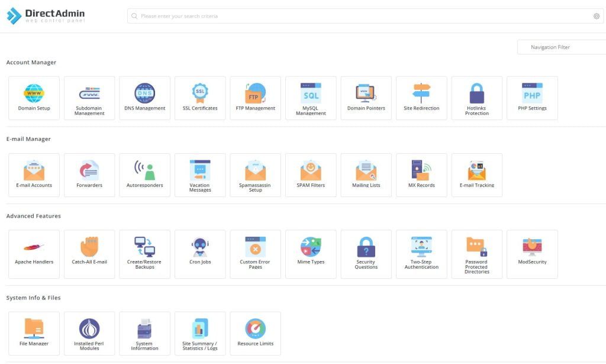Open Autoresponders
The width and height of the screenshot is (606, 364).
pyautogui.click(x=144, y=174)
